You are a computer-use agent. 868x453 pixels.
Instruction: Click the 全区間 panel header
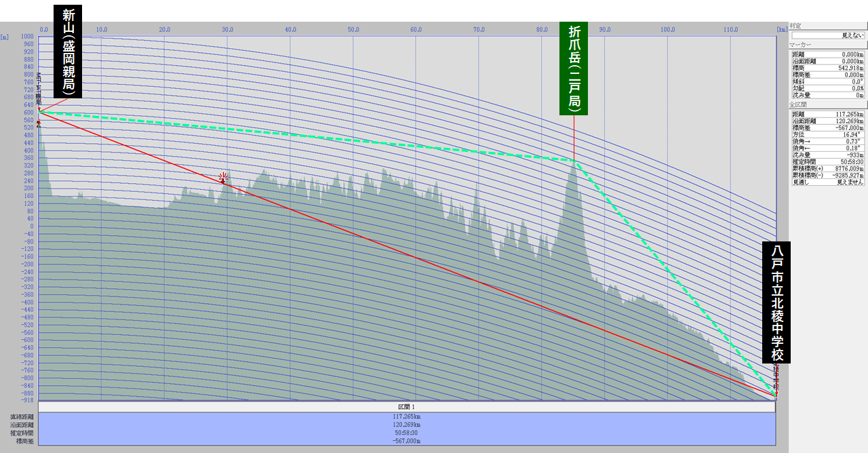point(828,105)
